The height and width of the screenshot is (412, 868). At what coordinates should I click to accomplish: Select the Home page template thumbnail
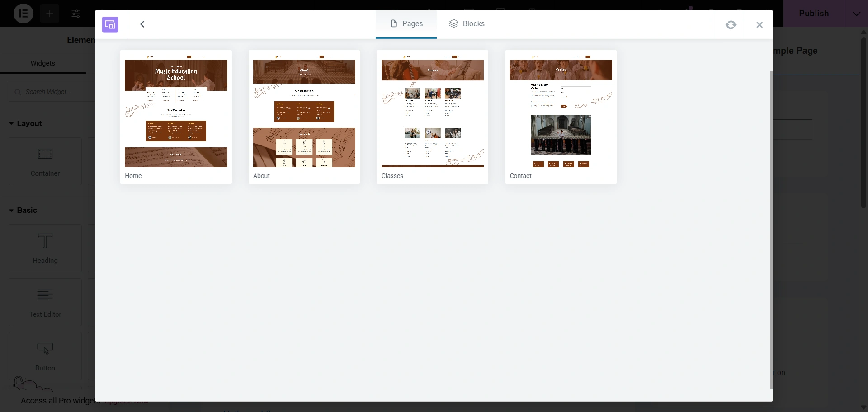[x=176, y=111]
